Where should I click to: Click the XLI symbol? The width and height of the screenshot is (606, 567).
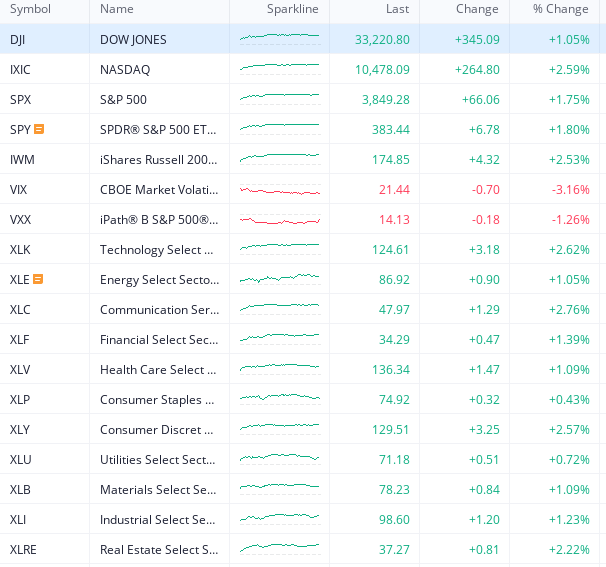pyautogui.click(x=18, y=519)
